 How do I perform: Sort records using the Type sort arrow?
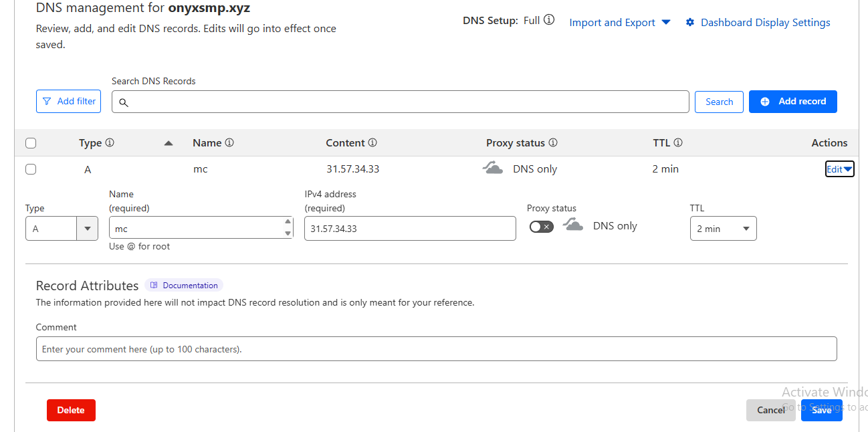click(169, 143)
